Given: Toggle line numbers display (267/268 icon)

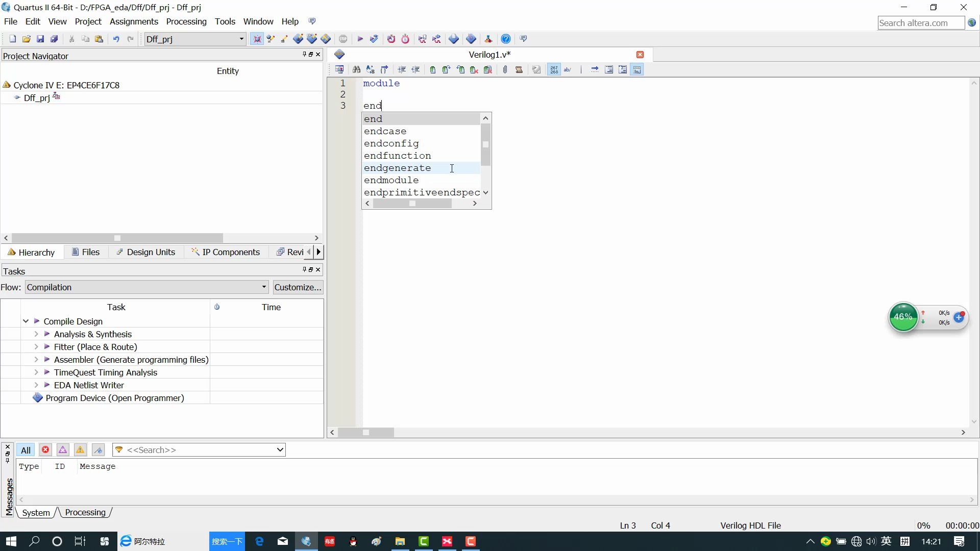Looking at the screenshot, I should tap(554, 70).
